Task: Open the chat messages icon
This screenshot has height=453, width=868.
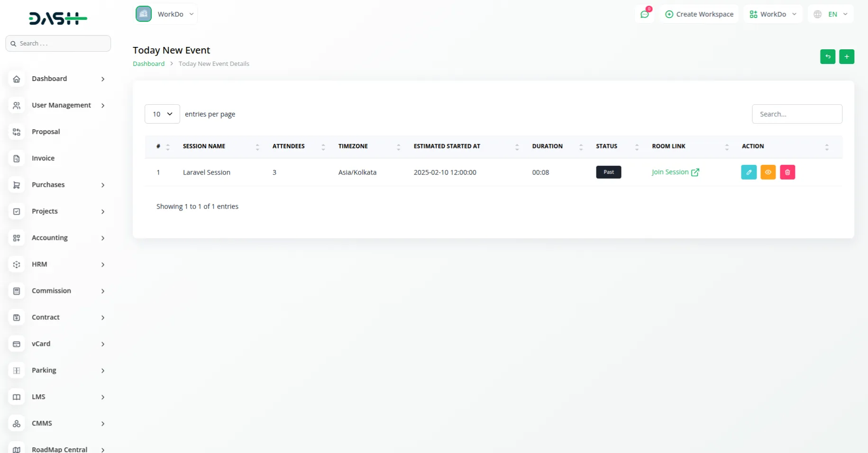Action: pyautogui.click(x=645, y=14)
